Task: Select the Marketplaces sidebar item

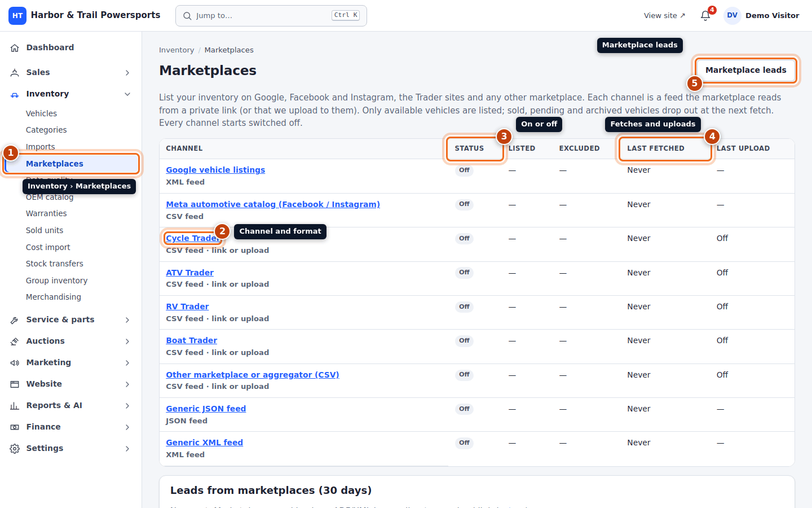Action: pyautogui.click(x=72, y=164)
